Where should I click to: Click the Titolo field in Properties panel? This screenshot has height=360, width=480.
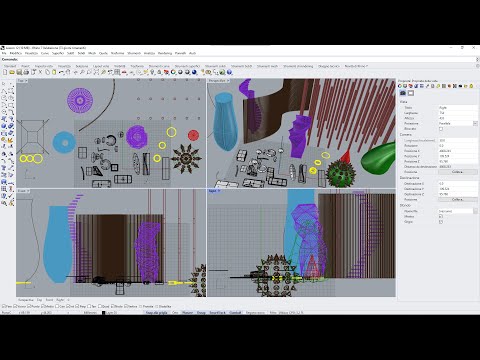point(457,108)
